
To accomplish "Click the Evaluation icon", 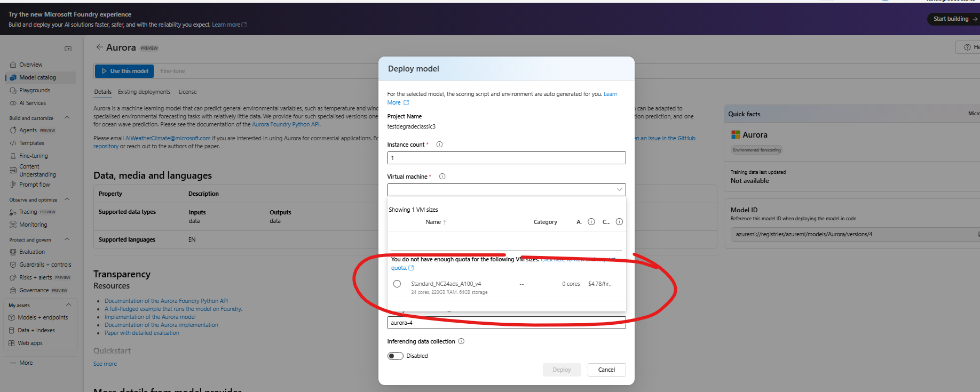I will click(13, 252).
